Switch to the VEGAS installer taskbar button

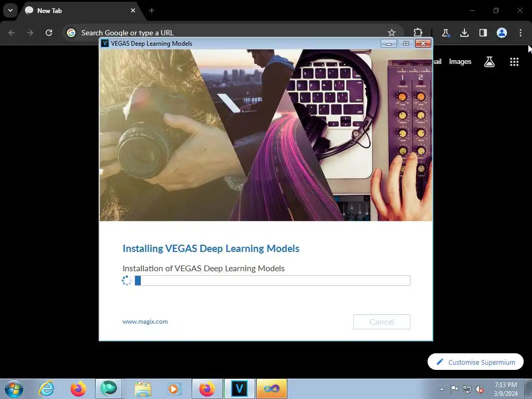coord(239,389)
